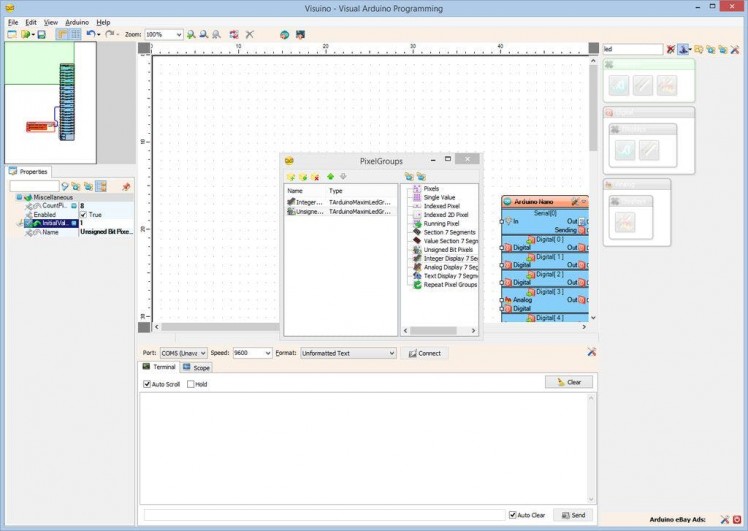Open the Speed baud rate dropdown
Image resolution: width=748 pixels, height=531 pixels.
click(266, 353)
